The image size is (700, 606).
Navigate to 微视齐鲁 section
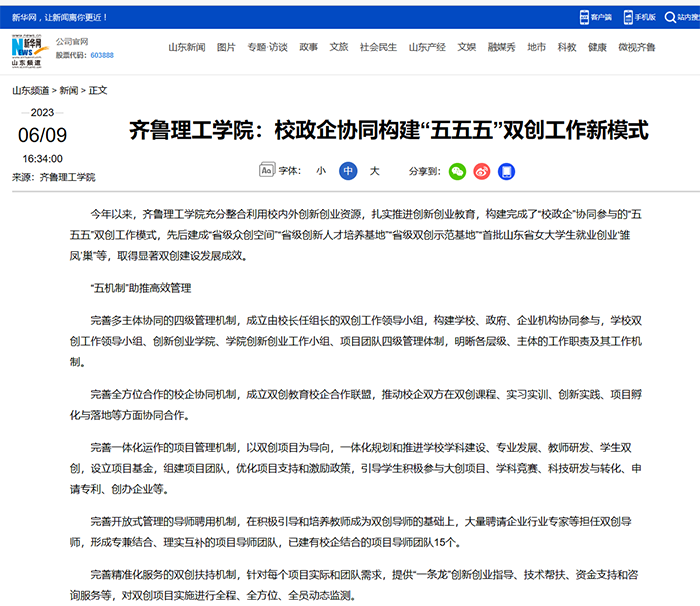637,47
